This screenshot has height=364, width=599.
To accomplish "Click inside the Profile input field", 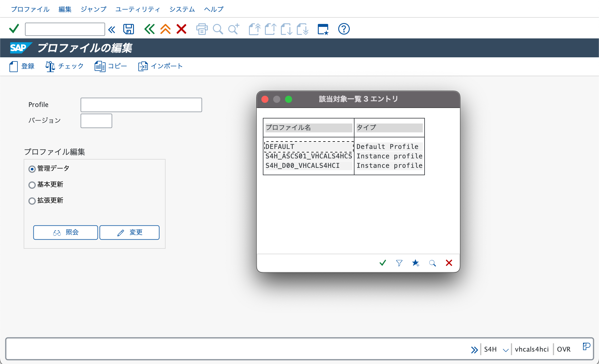I will (141, 105).
